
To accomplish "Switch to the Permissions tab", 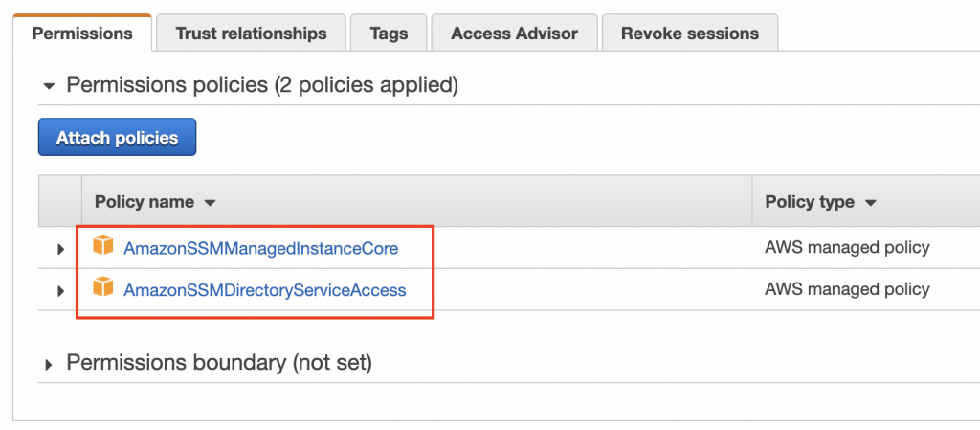I will pos(82,34).
